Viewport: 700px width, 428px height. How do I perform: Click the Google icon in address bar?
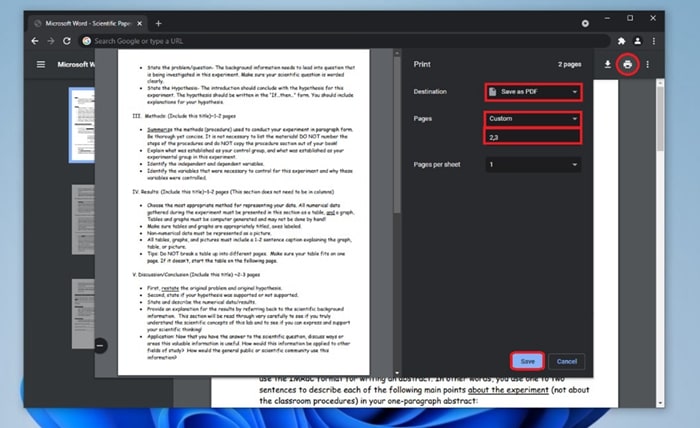pyautogui.click(x=87, y=41)
